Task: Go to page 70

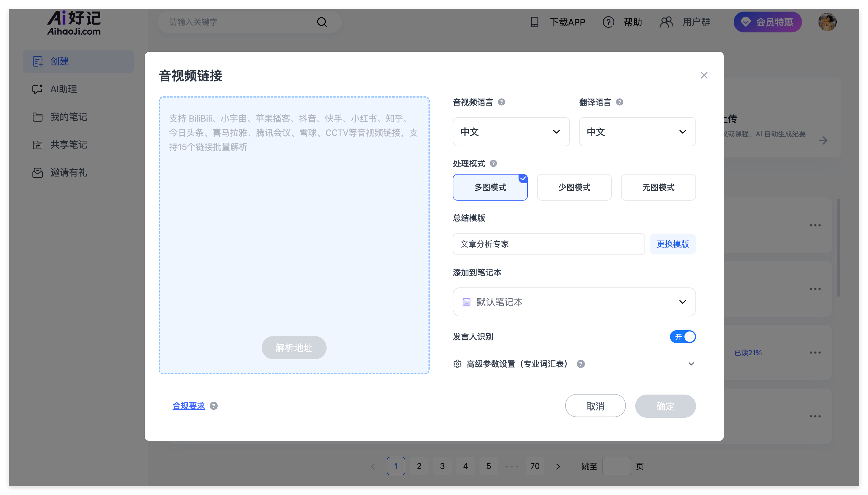Action: 534,466
